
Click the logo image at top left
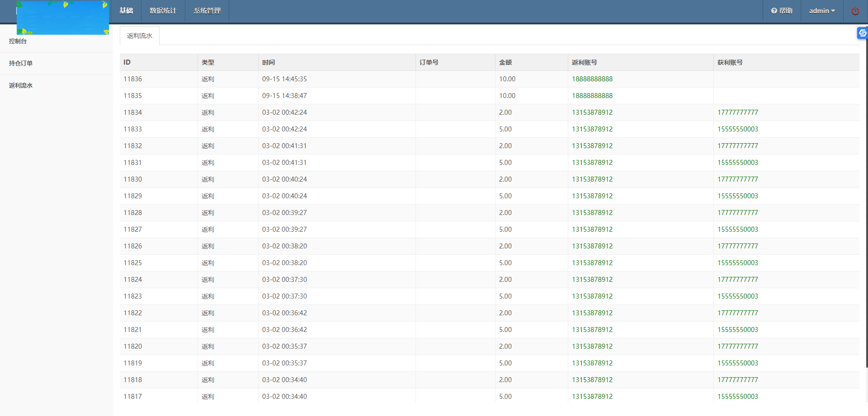pyautogui.click(x=62, y=17)
